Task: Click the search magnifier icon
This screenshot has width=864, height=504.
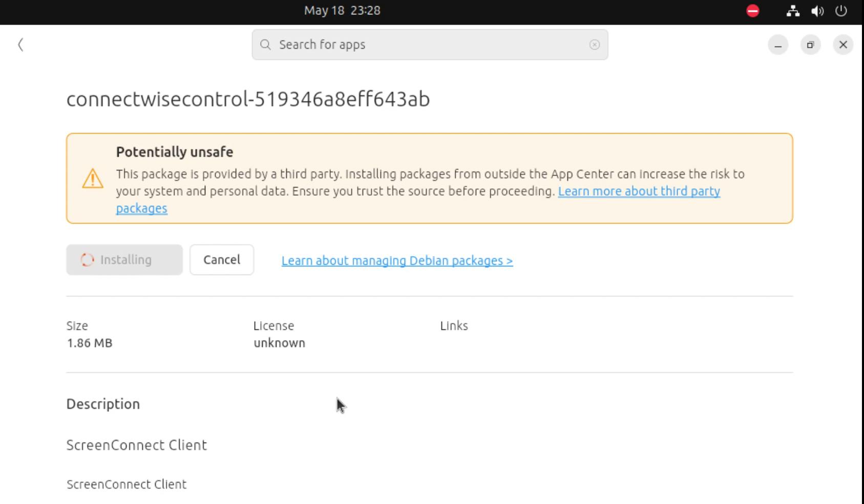Action: tap(265, 45)
